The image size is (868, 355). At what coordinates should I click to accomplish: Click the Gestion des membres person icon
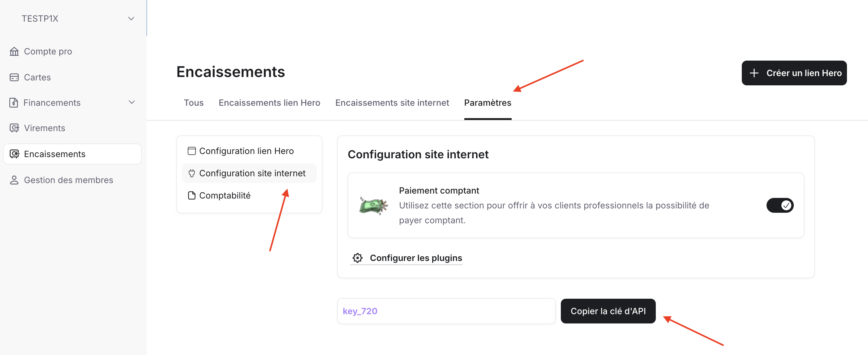(x=14, y=180)
